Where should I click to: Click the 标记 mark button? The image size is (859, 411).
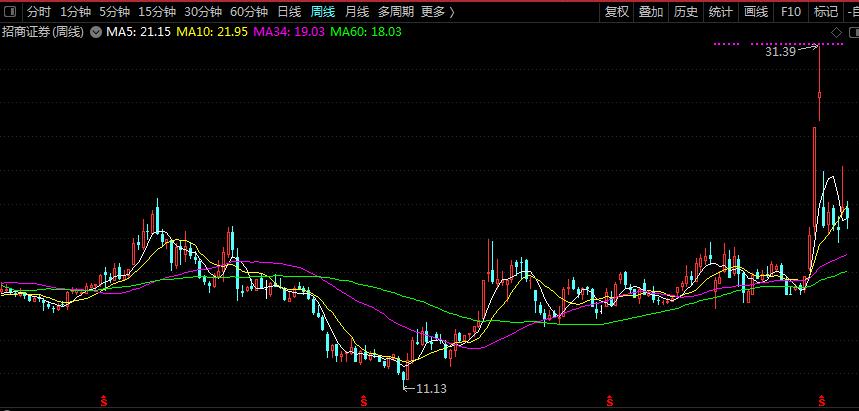click(x=826, y=12)
